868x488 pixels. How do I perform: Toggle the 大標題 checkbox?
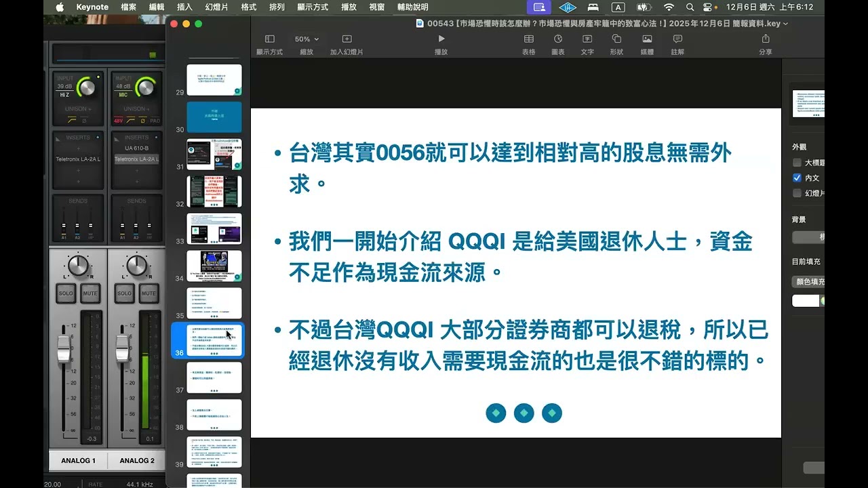797,163
